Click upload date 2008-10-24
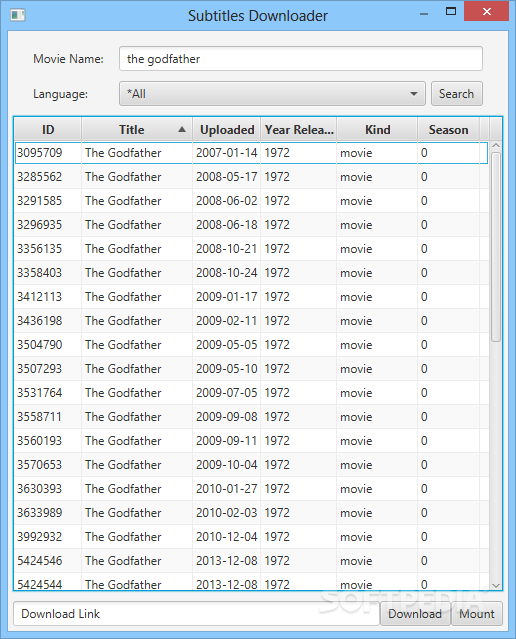This screenshot has width=516, height=639. [x=227, y=273]
